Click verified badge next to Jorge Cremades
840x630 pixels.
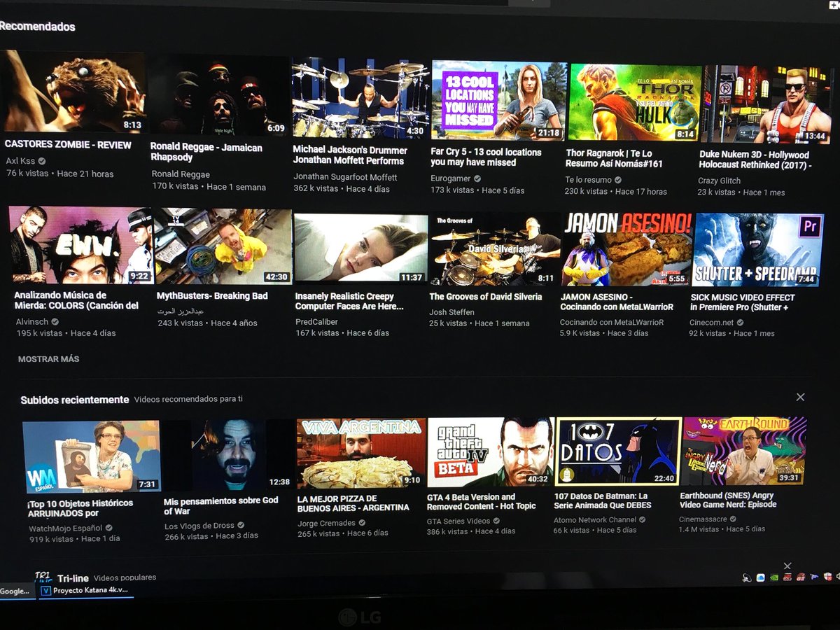[x=362, y=522]
